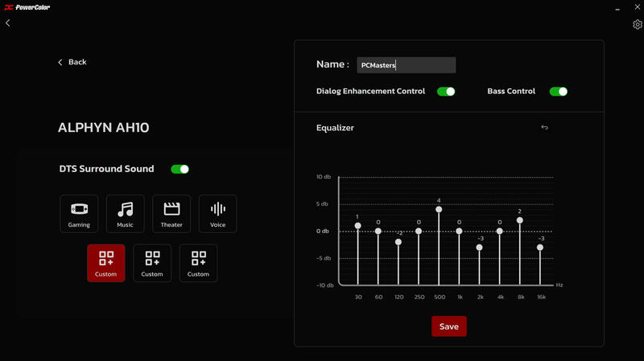Click the Dialog Enhancement Control label

tap(370, 91)
